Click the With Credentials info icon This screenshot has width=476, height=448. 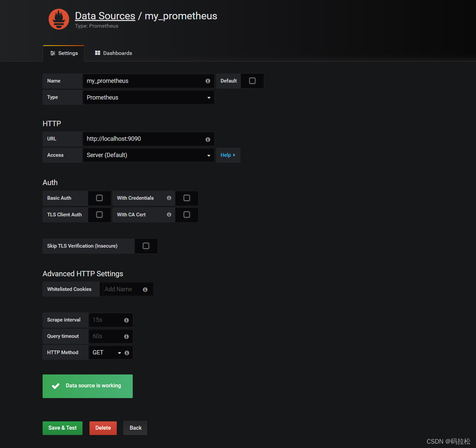tap(169, 198)
